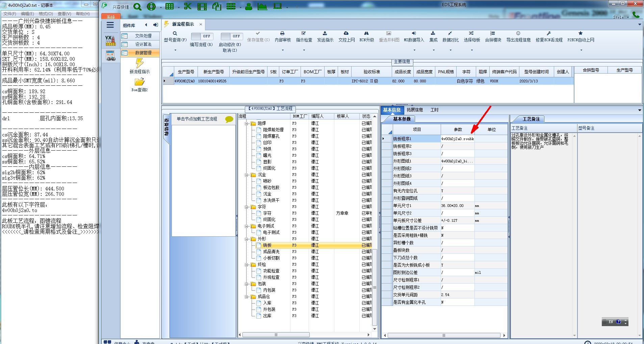Open dropdown arrow under MI数据导入
644x344 pixels.
414,50
